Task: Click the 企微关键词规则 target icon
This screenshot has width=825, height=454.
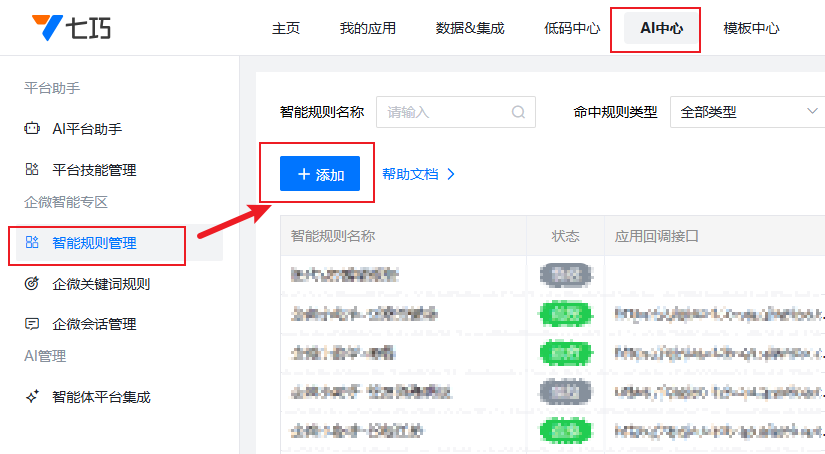Action: point(32,284)
